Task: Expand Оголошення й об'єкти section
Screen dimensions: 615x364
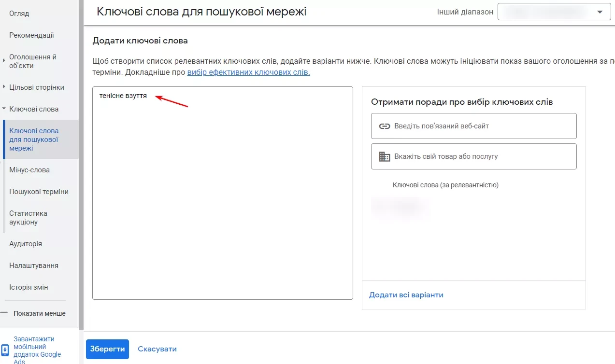Action: coord(4,61)
